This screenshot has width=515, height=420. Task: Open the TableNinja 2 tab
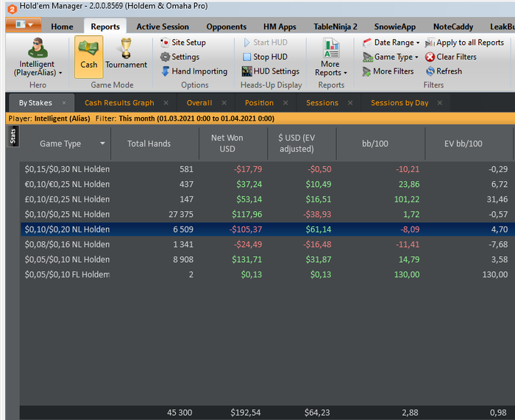(x=335, y=26)
